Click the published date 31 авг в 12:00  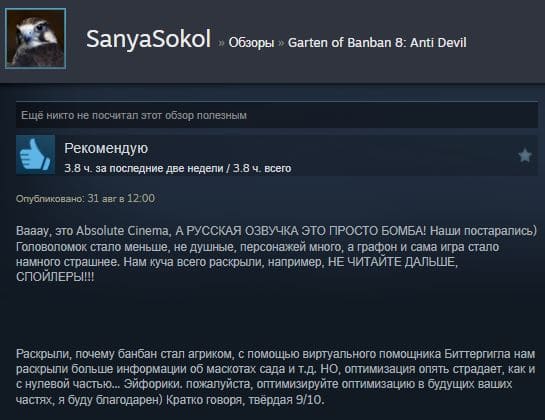tap(121, 198)
